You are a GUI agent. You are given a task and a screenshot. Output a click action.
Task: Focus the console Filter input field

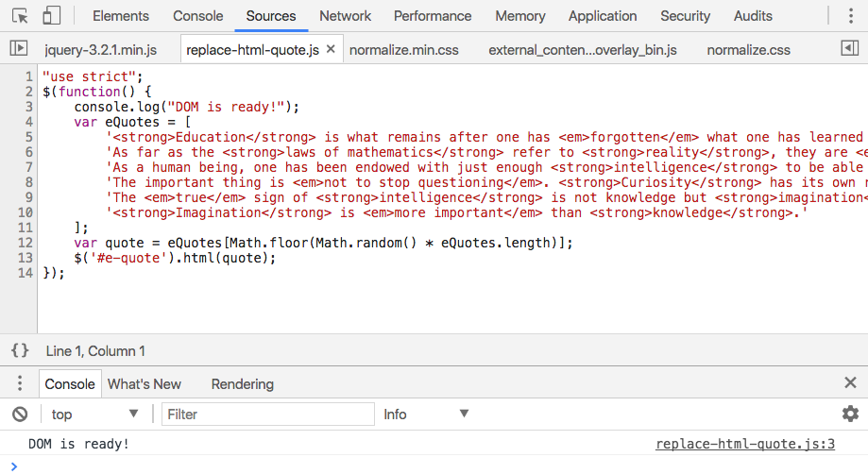tap(268, 415)
